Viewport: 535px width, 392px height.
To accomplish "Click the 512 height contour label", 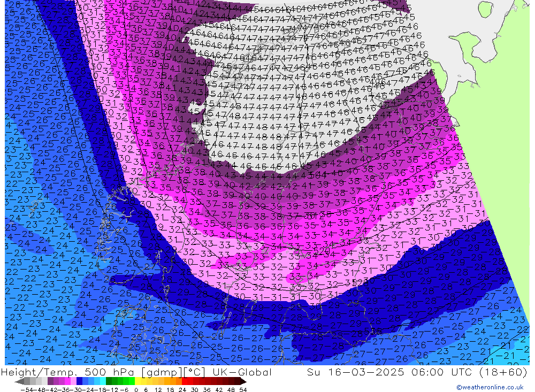I will (315, 216).
